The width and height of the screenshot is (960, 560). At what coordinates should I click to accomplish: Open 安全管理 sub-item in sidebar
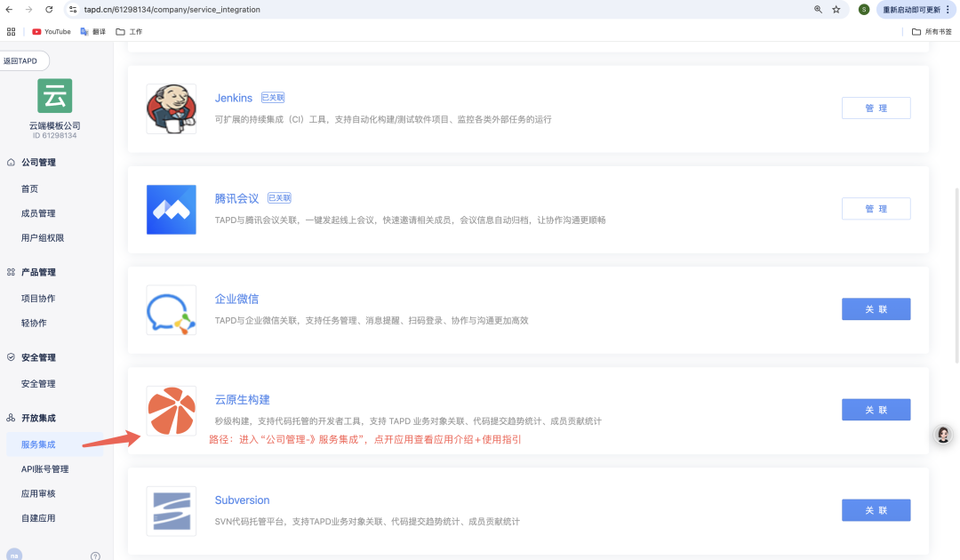point(38,384)
